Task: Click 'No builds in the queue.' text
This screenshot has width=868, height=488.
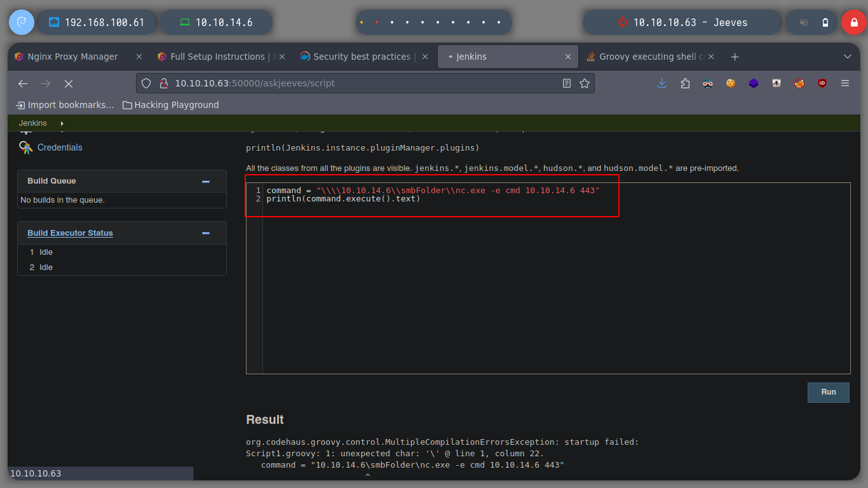Action: coord(62,200)
